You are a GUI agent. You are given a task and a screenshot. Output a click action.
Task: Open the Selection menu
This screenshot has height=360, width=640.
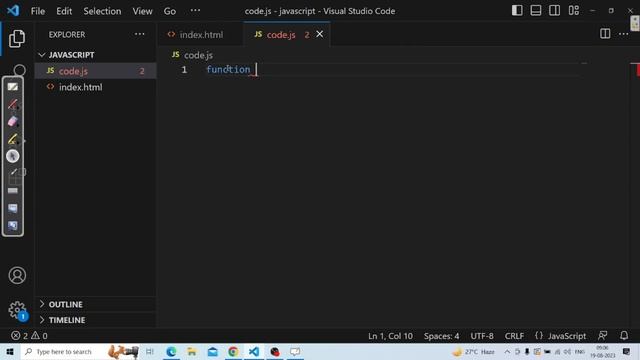coord(102,11)
